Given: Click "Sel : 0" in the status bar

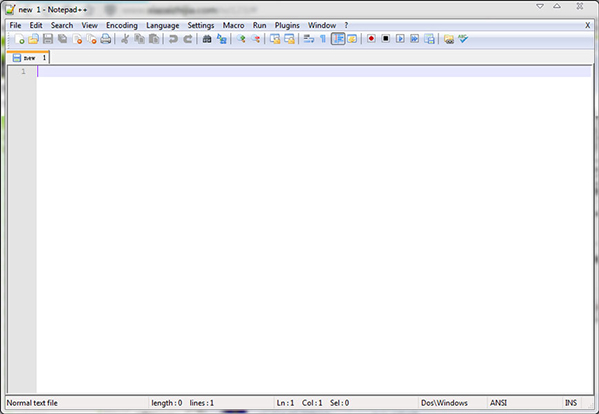Looking at the screenshot, I should pos(340,403).
